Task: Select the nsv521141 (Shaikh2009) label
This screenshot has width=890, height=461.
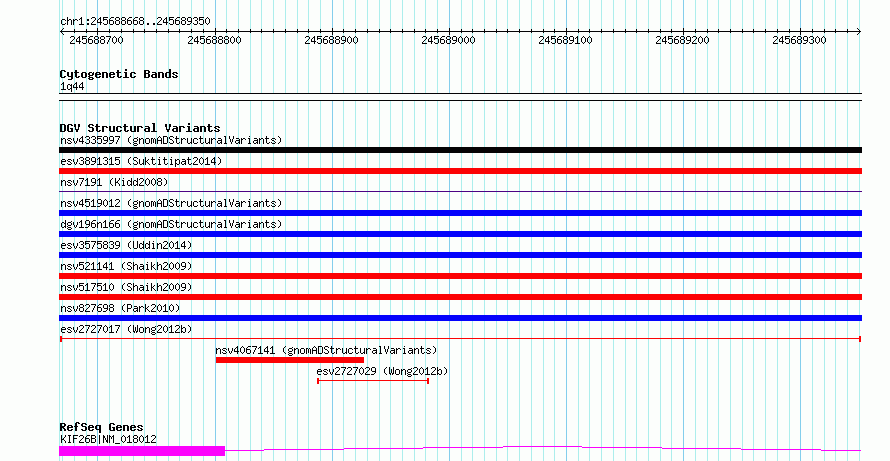Action: 126,266
